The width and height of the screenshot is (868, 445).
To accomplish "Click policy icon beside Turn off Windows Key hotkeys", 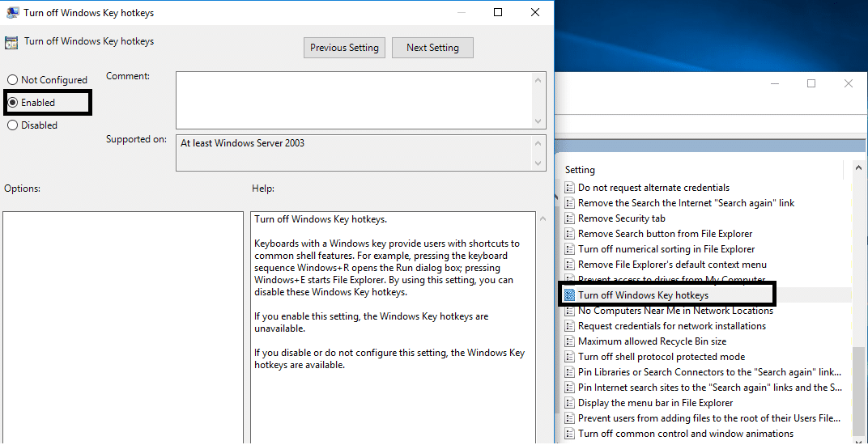I will point(570,295).
